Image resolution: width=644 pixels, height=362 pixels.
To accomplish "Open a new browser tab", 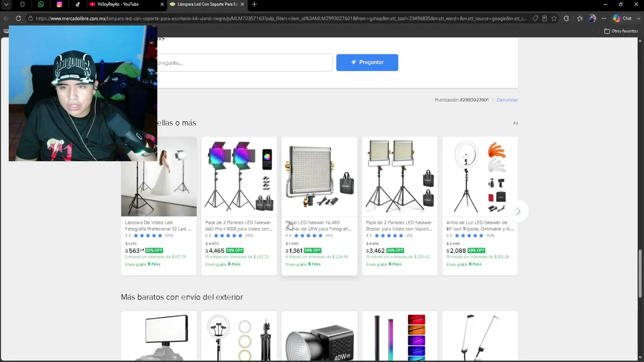I will [x=254, y=5].
